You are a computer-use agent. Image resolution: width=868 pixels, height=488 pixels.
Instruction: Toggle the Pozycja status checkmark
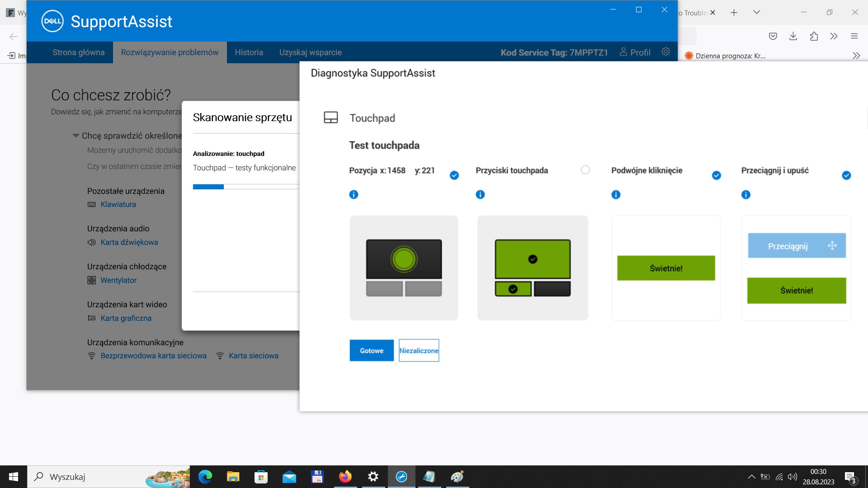(454, 175)
